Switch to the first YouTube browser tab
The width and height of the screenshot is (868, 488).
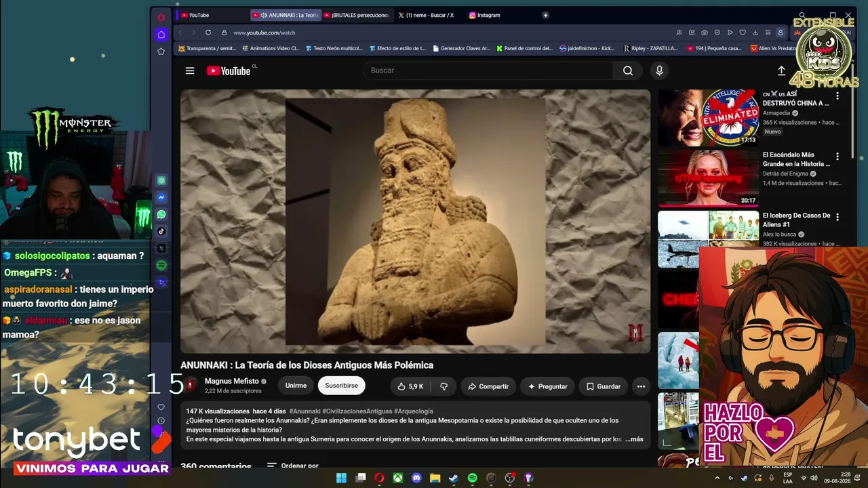[210, 15]
